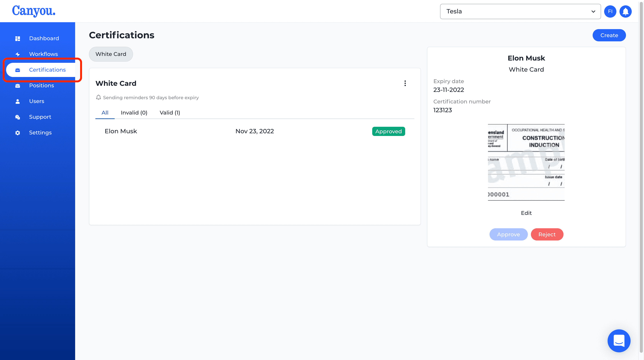Switch to the All tab

(x=105, y=113)
